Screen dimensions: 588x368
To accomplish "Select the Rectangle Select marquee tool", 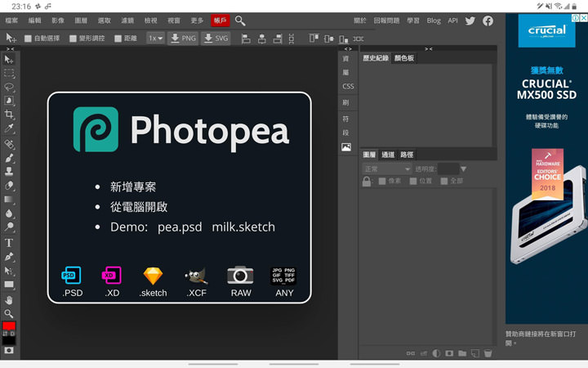I will click(x=9, y=74).
